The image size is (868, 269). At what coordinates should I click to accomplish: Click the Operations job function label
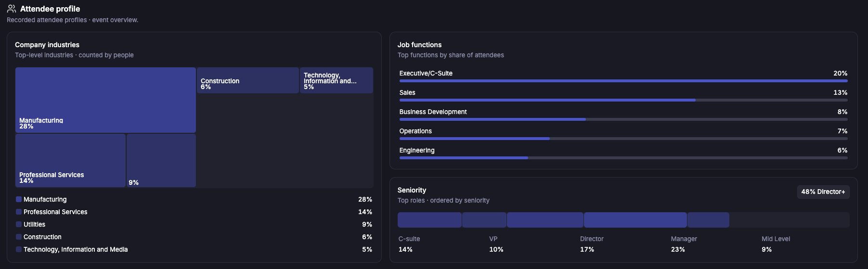coord(415,131)
